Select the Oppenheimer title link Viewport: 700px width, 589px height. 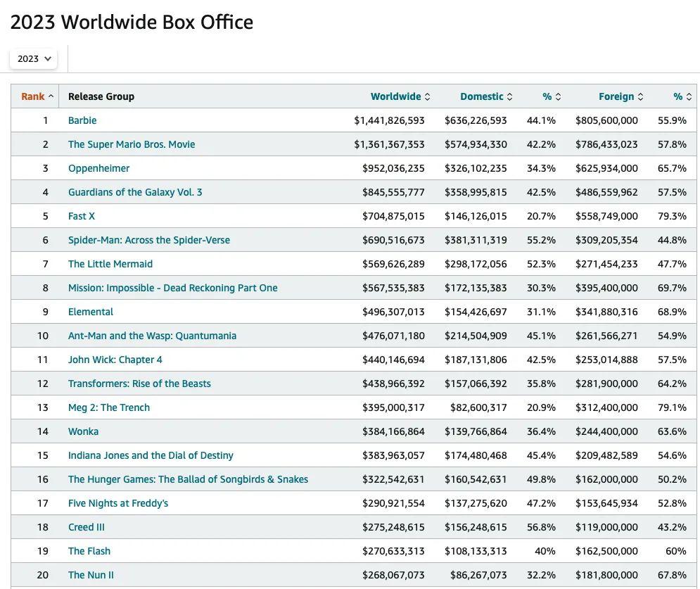98,168
